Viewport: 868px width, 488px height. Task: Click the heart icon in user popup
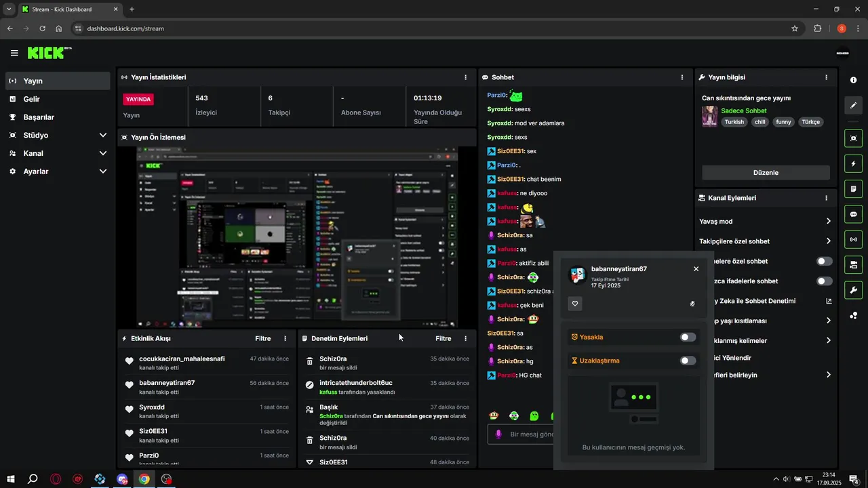575,304
